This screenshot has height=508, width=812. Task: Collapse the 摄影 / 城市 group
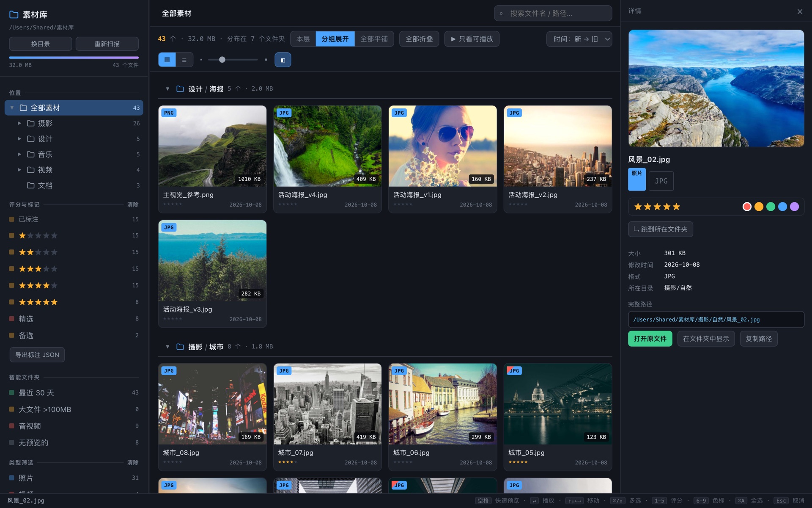coord(167,346)
